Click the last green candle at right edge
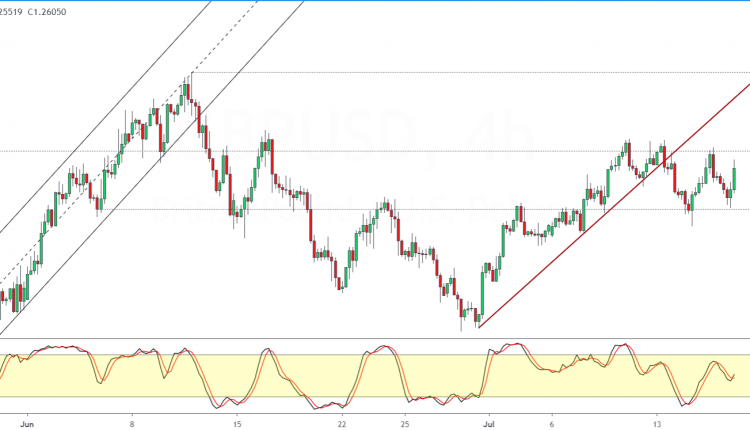This screenshot has height=430, width=750. (734, 178)
